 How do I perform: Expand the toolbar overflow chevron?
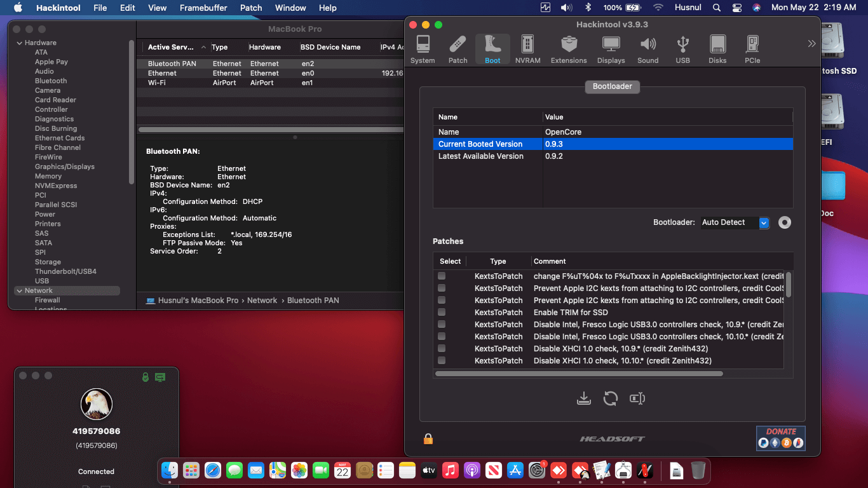tap(811, 44)
